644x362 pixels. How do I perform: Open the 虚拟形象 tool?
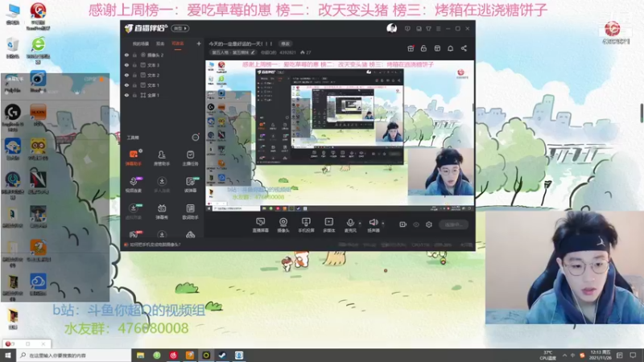(x=133, y=212)
